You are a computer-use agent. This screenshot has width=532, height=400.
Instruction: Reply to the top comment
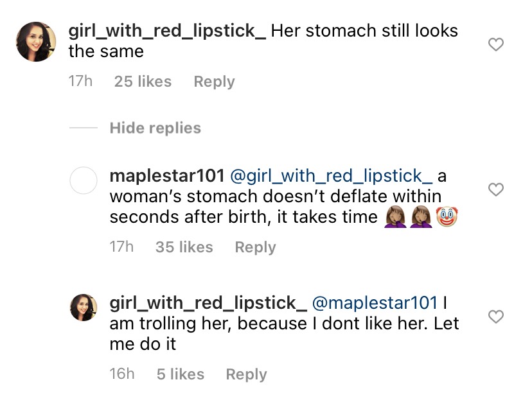[x=214, y=82]
